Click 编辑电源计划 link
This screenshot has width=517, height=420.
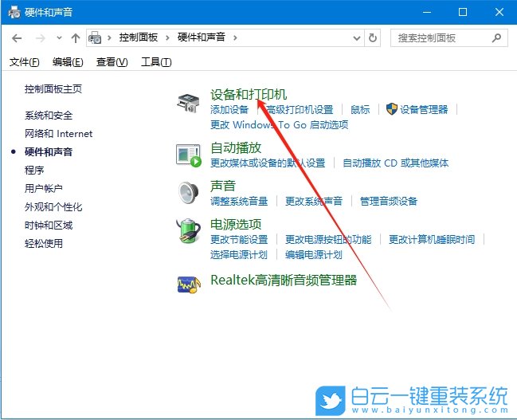pyautogui.click(x=314, y=255)
